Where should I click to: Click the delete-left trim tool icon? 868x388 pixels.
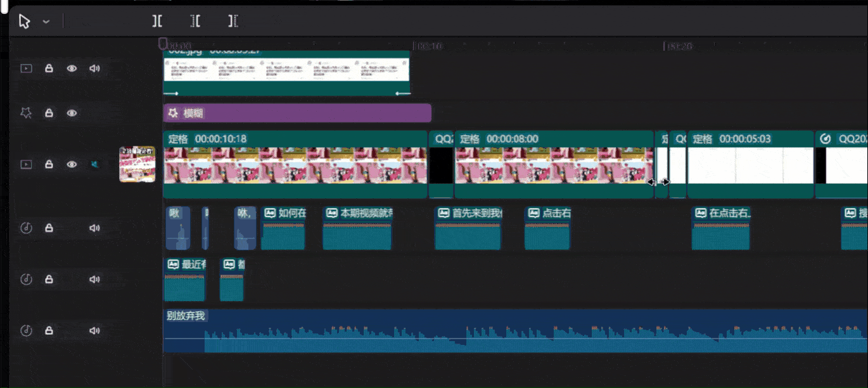click(x=195, y=22)
